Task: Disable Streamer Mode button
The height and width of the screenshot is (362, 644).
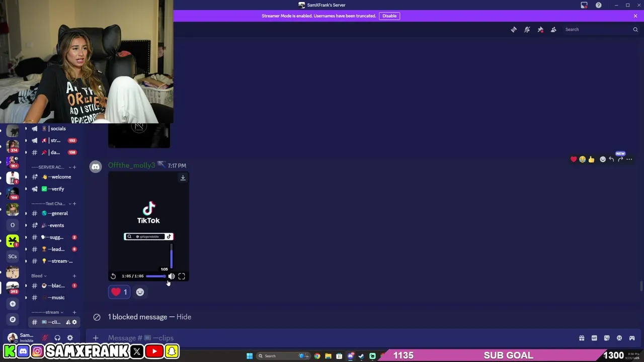Action: click(x=389, y=16)
